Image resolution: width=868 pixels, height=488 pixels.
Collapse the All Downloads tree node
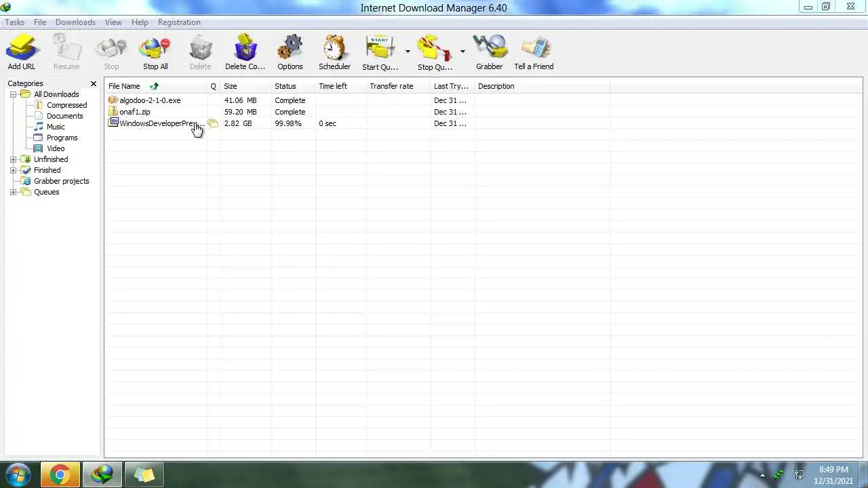click(x=13, y=94)
